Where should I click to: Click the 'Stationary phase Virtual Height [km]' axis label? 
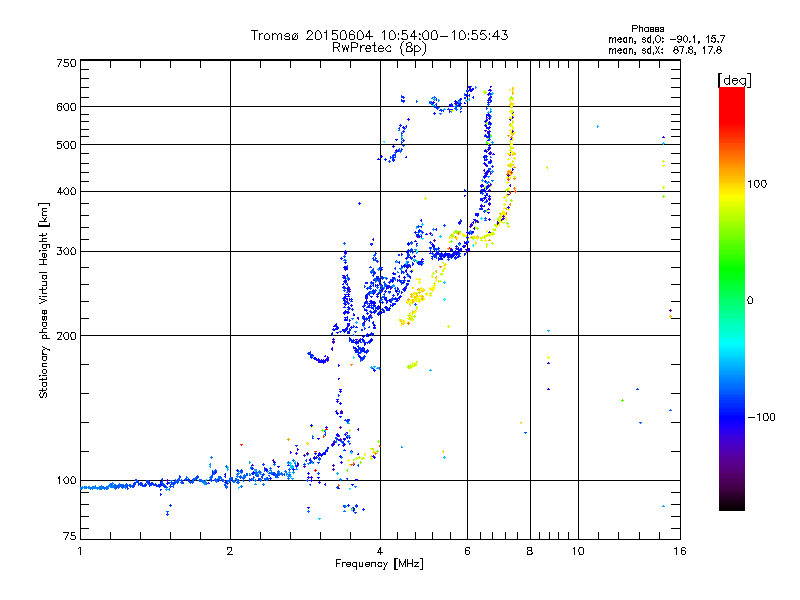pos(44,300)
